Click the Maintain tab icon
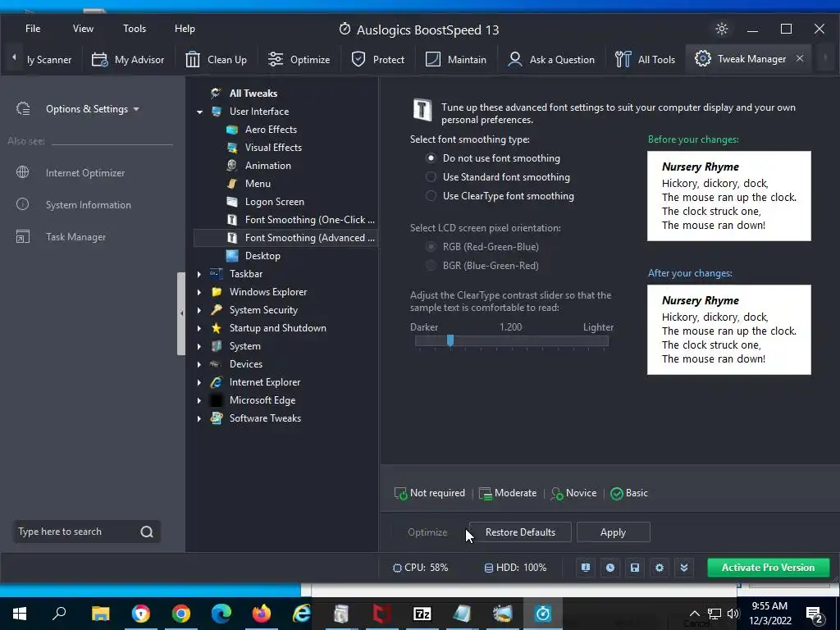Viewport: 840px width, 630px height. point(432,59)
